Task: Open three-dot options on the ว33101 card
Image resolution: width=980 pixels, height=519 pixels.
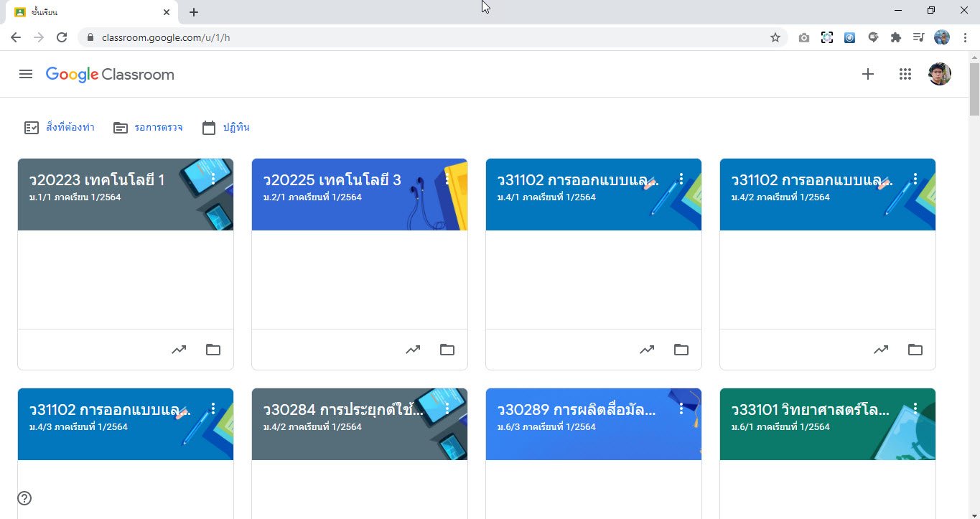Action: (915, 408)
